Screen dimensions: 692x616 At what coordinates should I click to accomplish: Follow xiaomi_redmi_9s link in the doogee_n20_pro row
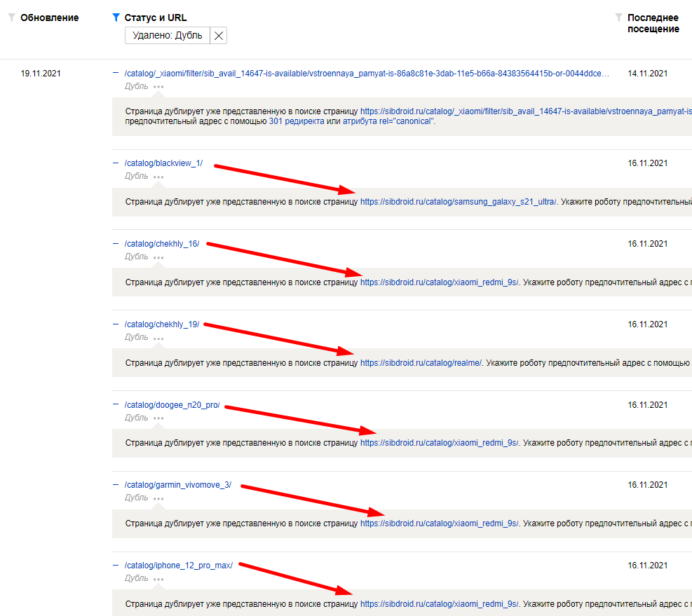coord(440,443)
